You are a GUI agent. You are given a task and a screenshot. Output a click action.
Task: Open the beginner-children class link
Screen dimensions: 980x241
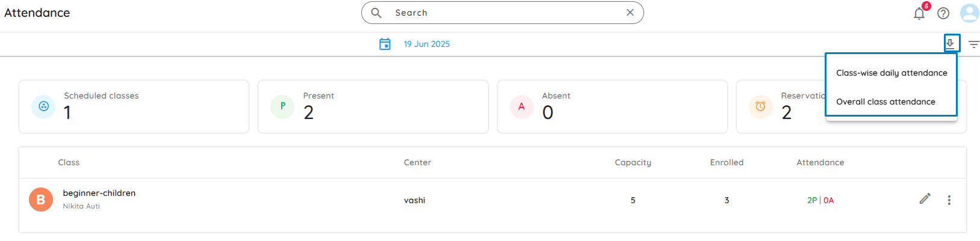click(99, 193)
